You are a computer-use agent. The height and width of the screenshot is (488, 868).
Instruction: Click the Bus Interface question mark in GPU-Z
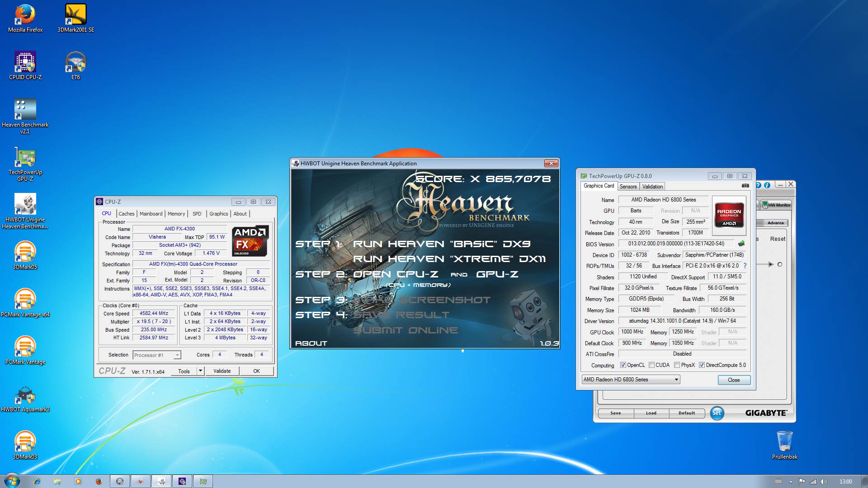pyautogui.click(x=745, y=266)
